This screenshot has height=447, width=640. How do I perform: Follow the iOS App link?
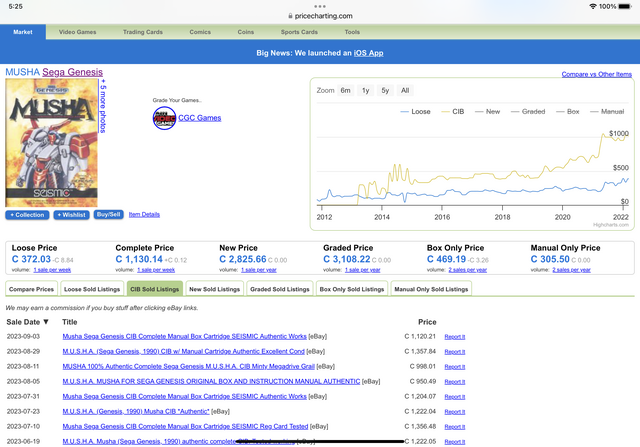[369, 53]
